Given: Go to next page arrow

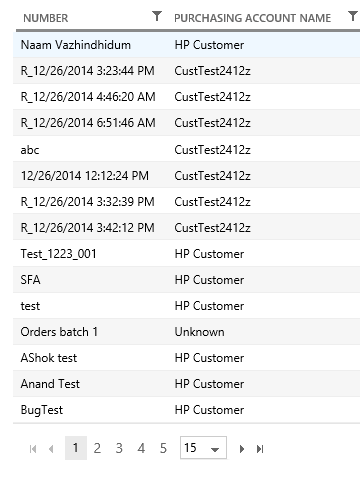Looking at the screenshot, I should tap(242, 449).
